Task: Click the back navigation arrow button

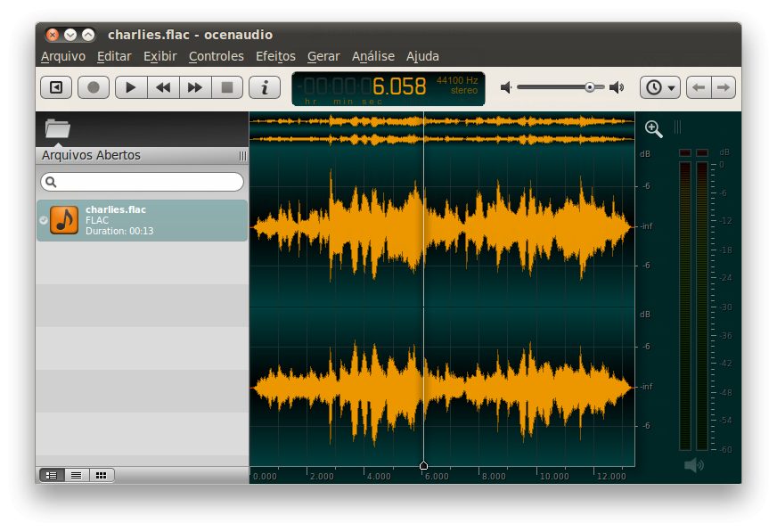Action: click(x=699, y=87)
